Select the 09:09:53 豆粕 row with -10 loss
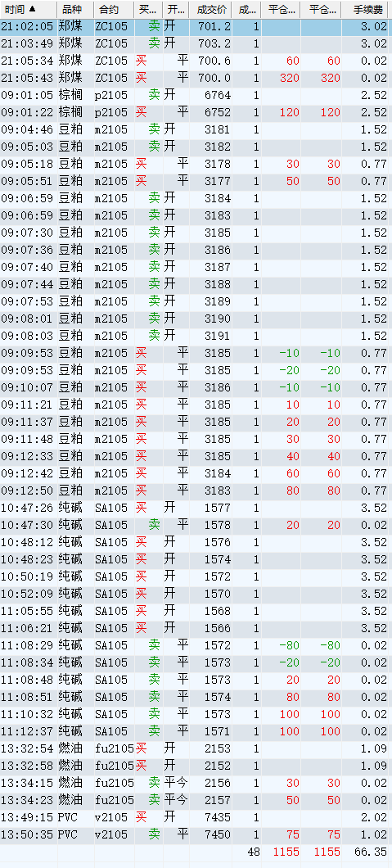The width and height of the screenshot is (392, 868). click(x=196, y=353)
